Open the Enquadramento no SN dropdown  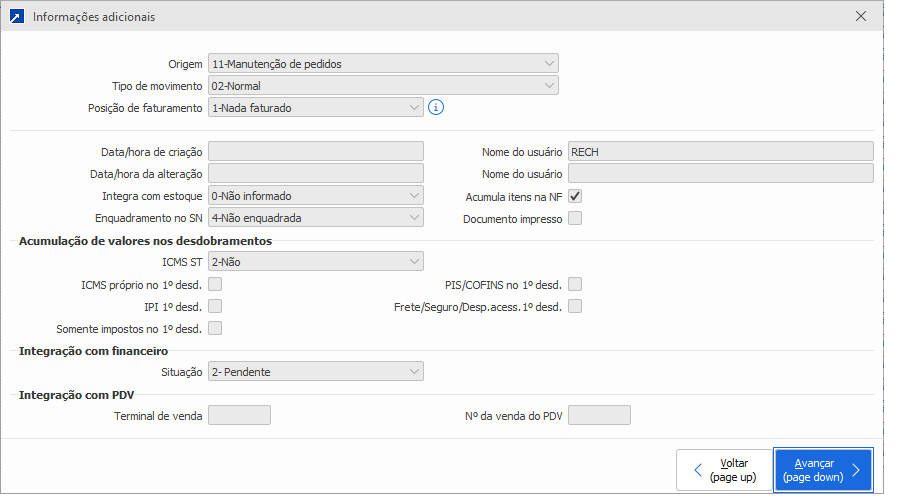pos(316,217)
